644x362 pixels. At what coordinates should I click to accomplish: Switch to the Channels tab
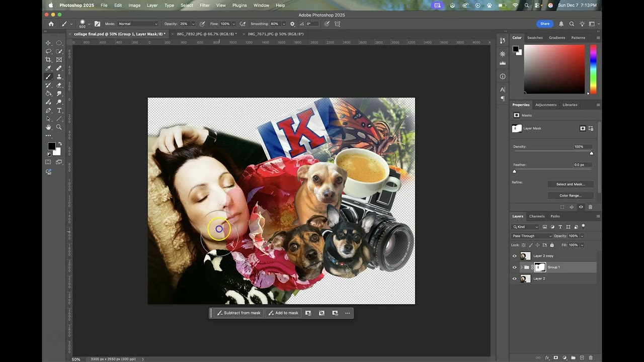click(536, 216)
